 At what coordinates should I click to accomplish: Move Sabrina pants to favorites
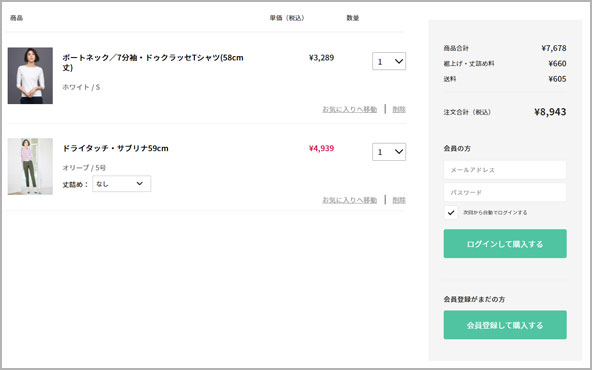tap(349, 200)
